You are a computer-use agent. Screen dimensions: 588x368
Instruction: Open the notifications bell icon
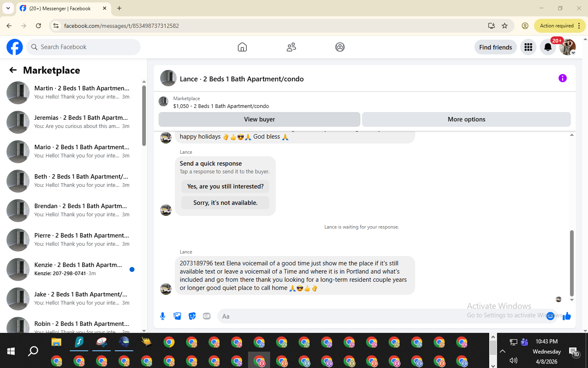pyautogui.click(x=548, y=47)
